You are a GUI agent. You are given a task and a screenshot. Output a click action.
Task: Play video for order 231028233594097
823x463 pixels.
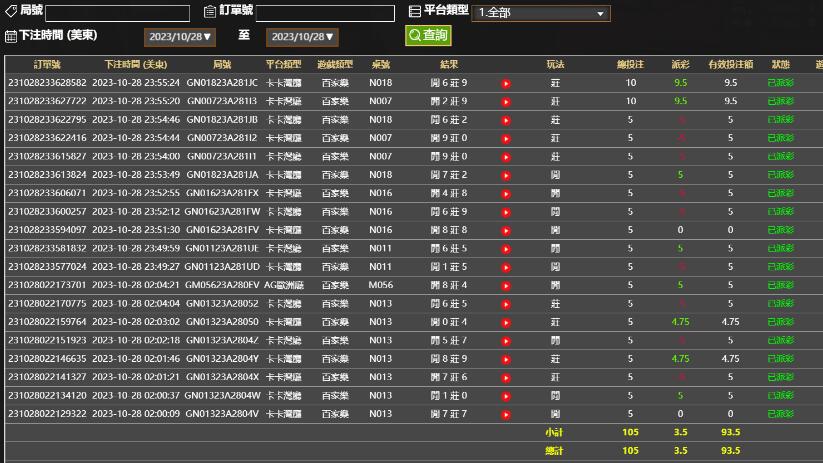[x=505, y=230]
